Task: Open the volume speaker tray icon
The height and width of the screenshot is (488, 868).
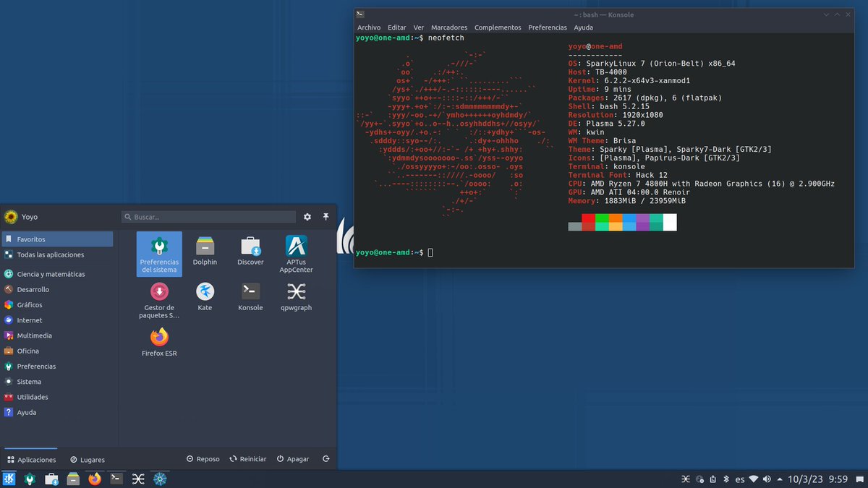Action: coord(767,479)
